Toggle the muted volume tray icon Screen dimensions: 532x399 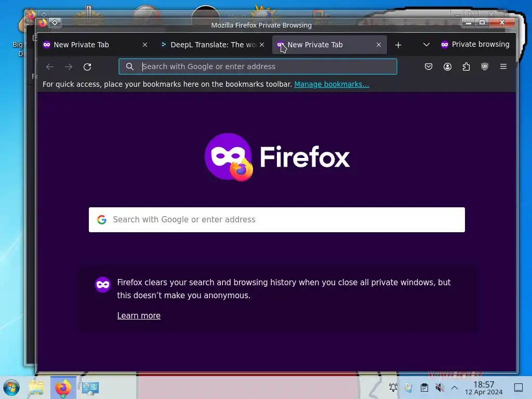coord(440,387)
